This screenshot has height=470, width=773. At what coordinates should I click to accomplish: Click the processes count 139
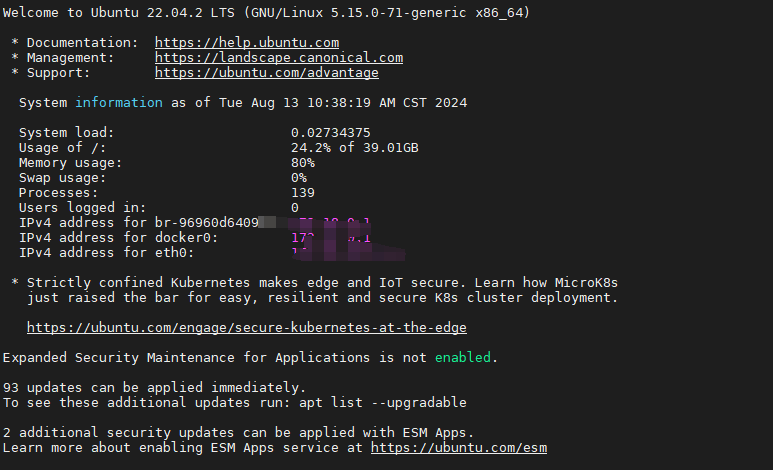click(303, 193)
